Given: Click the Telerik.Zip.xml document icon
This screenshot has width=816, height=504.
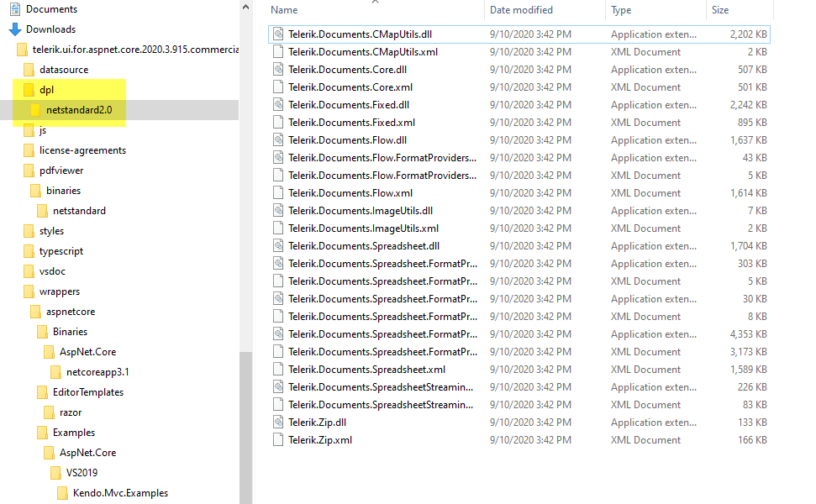Looking at the screenshot, I should pyautogui.click(x=278, y=440).
